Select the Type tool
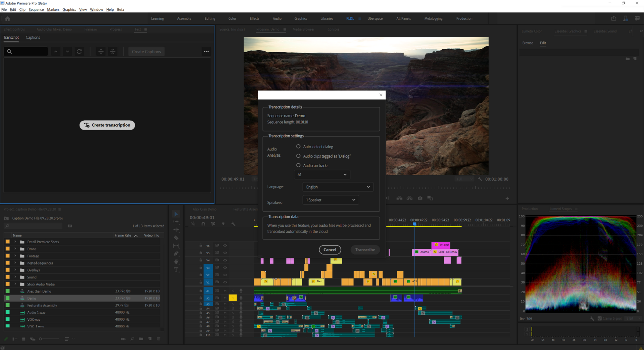 (176, 269)
